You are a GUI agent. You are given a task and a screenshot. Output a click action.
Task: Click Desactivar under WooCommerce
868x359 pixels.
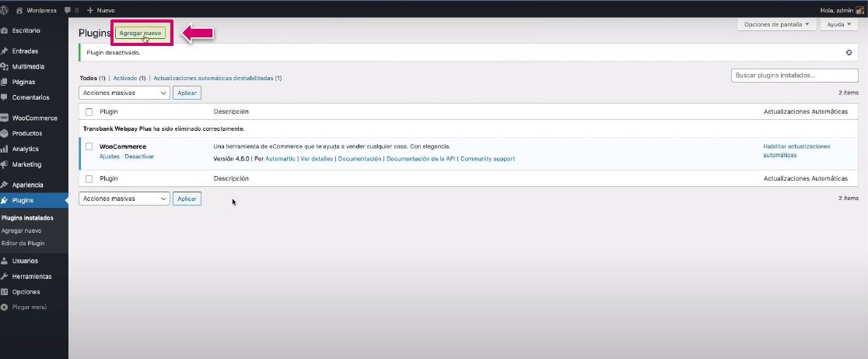139,157
